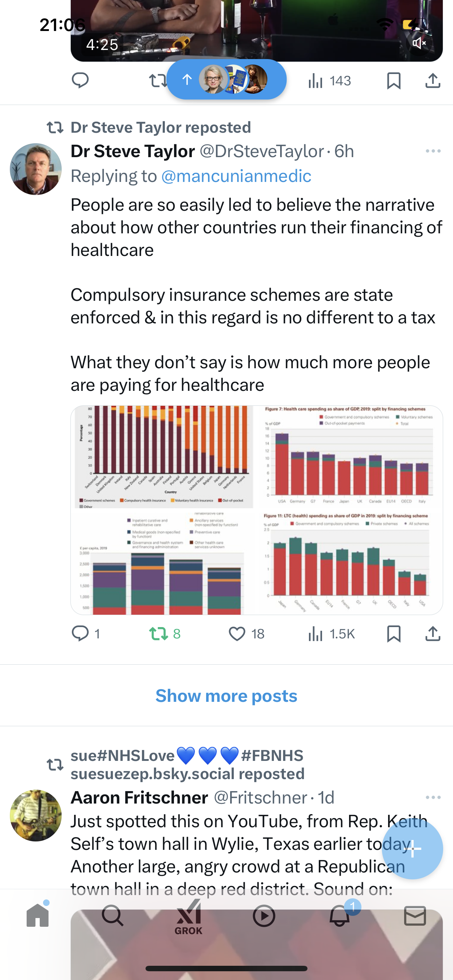The height and width of the screenshot is (980, 453).
Task: Open the Search tab
Action: pyautogui.click(x=113, y=916)
